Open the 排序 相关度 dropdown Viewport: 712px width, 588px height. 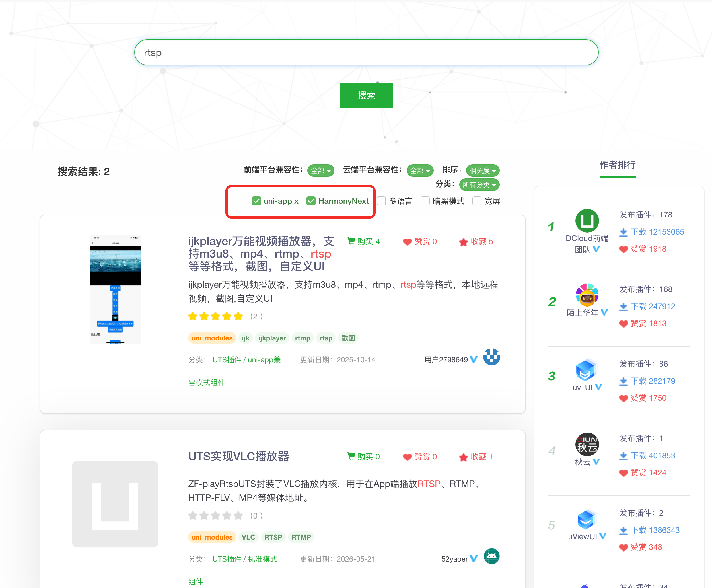coord(482,170)
